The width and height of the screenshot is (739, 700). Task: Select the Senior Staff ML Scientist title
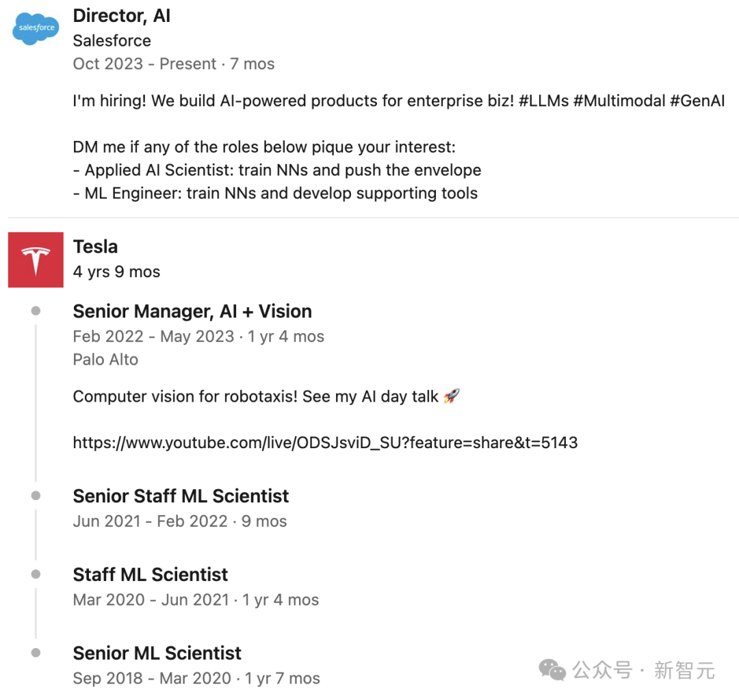(x=181, y=496)
